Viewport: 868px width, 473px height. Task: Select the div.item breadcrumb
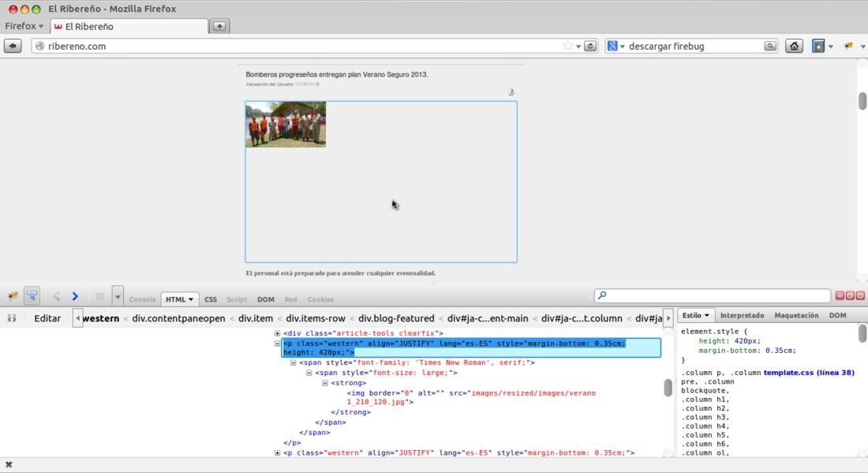point(255,318)
